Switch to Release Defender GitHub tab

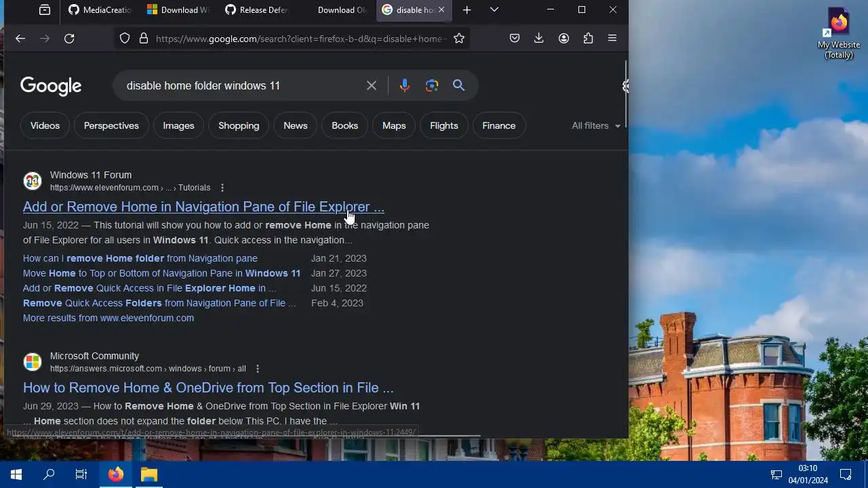[x=258, y=9]
